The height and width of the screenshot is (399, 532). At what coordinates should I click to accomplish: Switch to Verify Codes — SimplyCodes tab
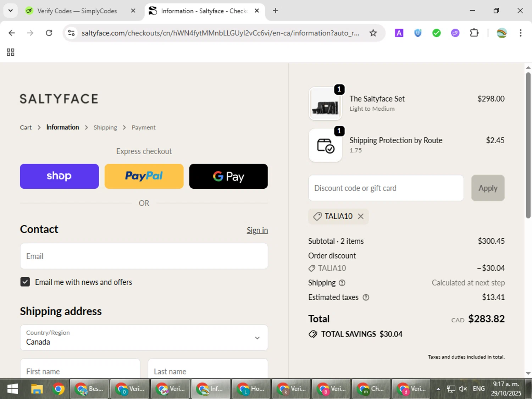pyautogui.click(x=77, y=11)
